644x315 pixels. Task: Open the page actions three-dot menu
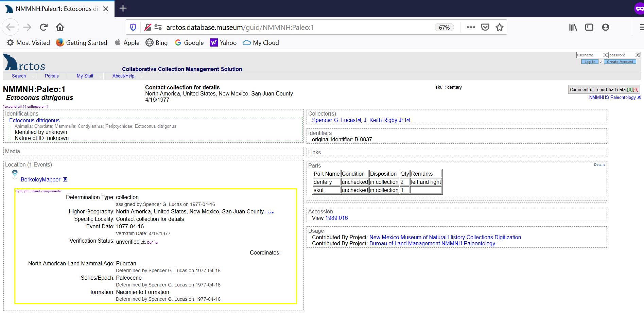coord(471,27)
